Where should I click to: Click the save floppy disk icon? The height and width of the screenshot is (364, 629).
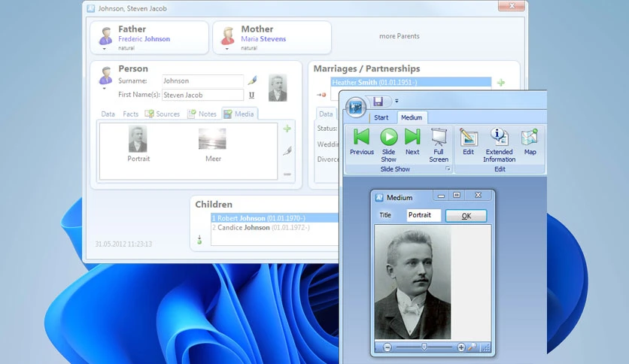point(378,102)
